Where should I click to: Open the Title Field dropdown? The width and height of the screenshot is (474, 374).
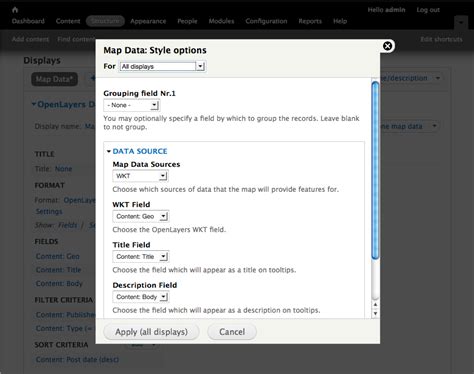[x=141, y=257]
